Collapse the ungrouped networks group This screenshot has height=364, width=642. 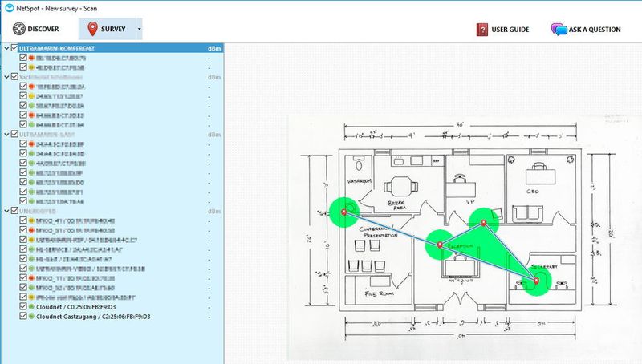[6, 211]
